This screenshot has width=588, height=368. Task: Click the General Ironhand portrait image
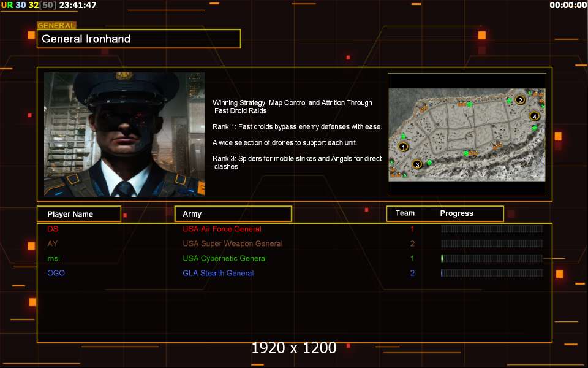click(x=124, y=134)
